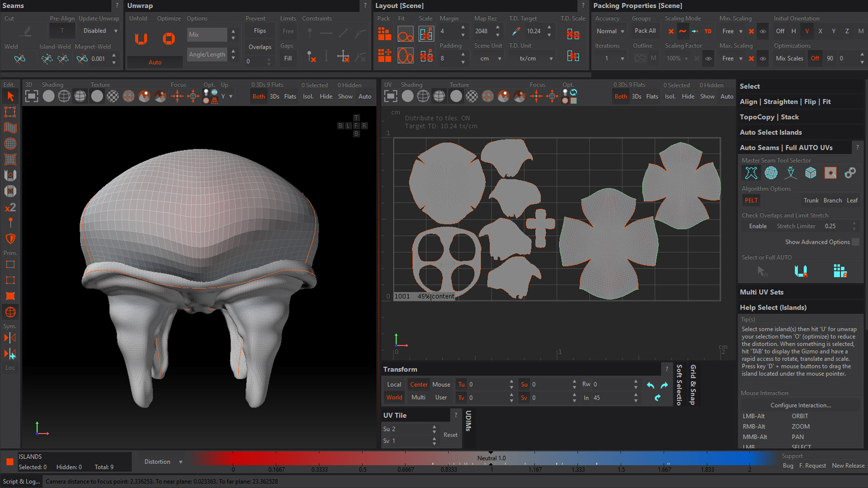The width and height of the screenshot is (868, 488).
Task: Open the Multi UV Sets section
Action: pos(761,292)
